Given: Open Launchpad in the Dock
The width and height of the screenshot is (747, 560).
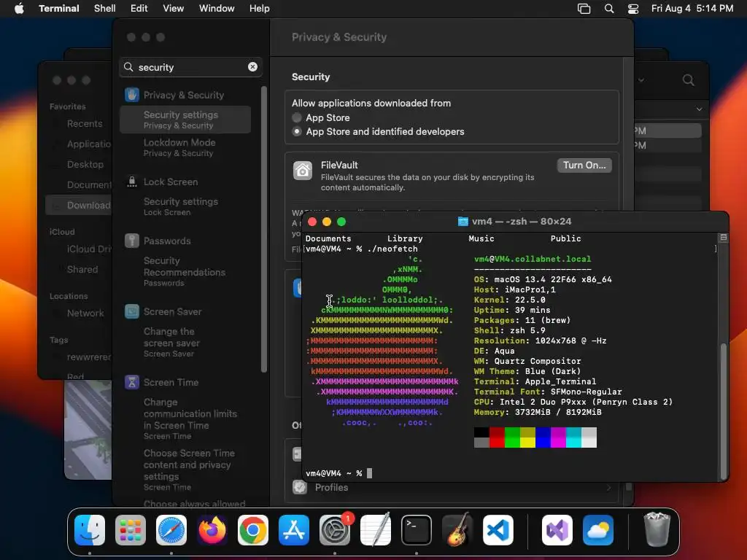Looking at the screenshot, I should 131,530.
